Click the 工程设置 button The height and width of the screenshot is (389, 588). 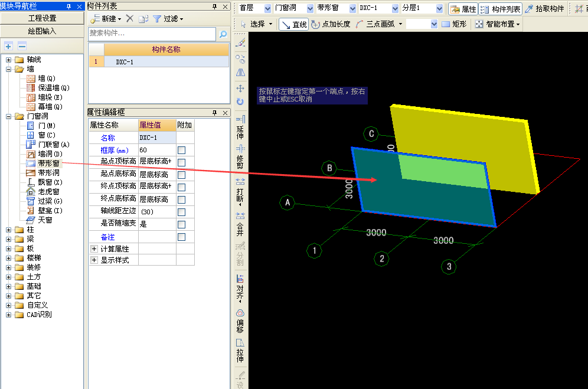click(42, 18)
